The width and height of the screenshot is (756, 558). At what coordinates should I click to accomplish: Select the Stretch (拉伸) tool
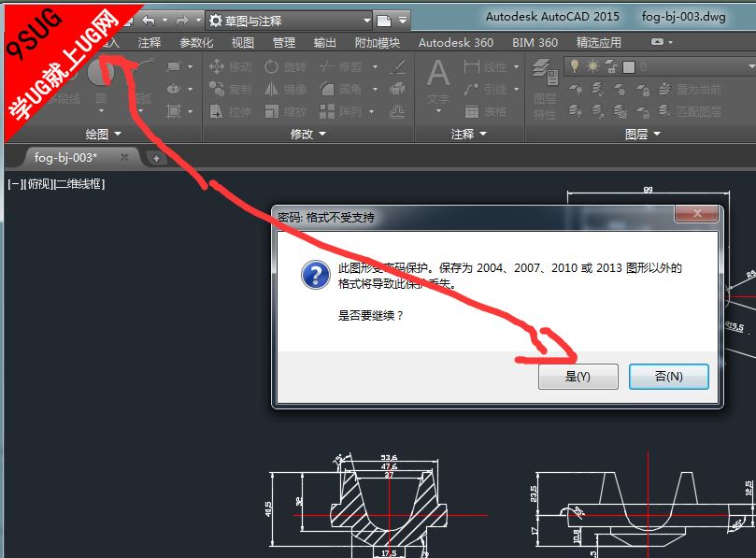[x=231, y=112]
